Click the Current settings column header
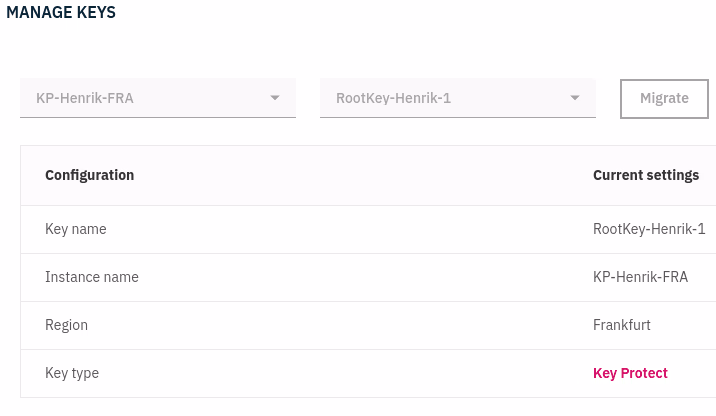 click(x=646, y=175)
